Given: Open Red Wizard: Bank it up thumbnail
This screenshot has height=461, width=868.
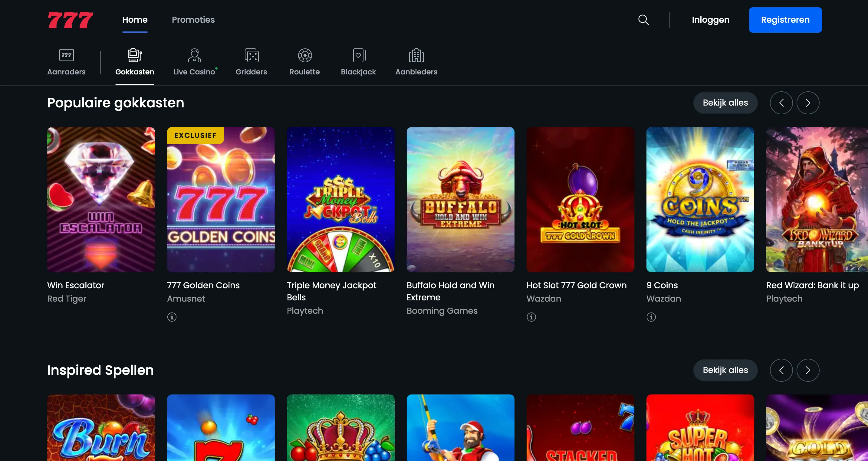Looking at the screenshot, I should click(x=817, y=199).
